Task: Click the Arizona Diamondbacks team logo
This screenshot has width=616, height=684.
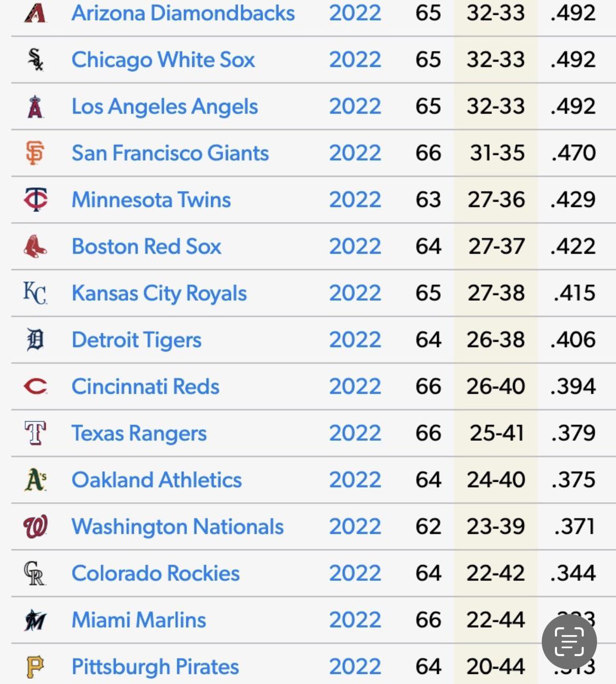Action: (x=35, y=13)
